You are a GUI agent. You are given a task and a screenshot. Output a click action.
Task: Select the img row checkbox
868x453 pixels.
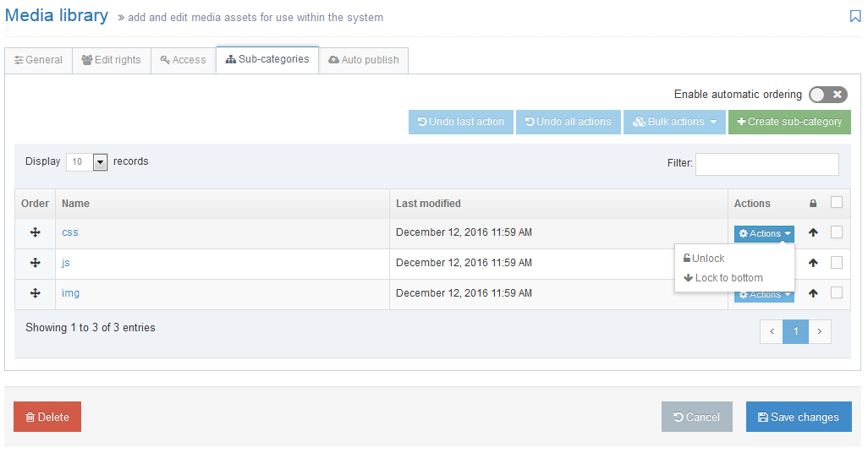(x=837, y=292)
